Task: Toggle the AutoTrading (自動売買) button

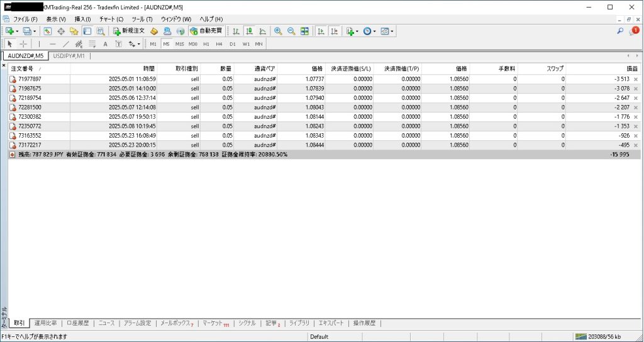Action: click(206, 31)
